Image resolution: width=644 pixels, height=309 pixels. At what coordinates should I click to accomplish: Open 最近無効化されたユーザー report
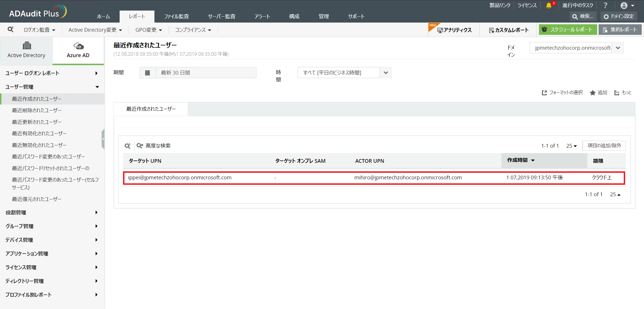tap(39, 145)
